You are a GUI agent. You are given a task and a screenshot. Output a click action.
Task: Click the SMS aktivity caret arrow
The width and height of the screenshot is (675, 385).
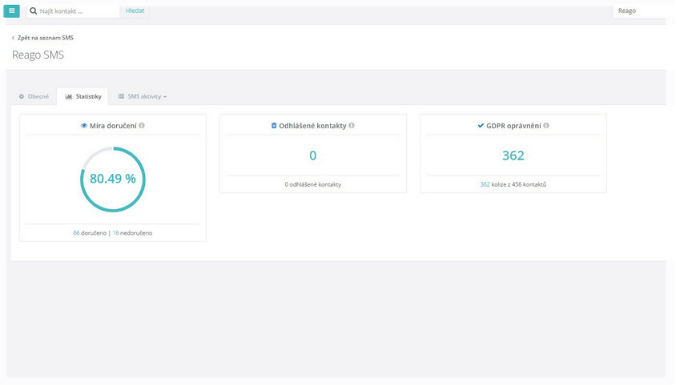coord(165,97)
